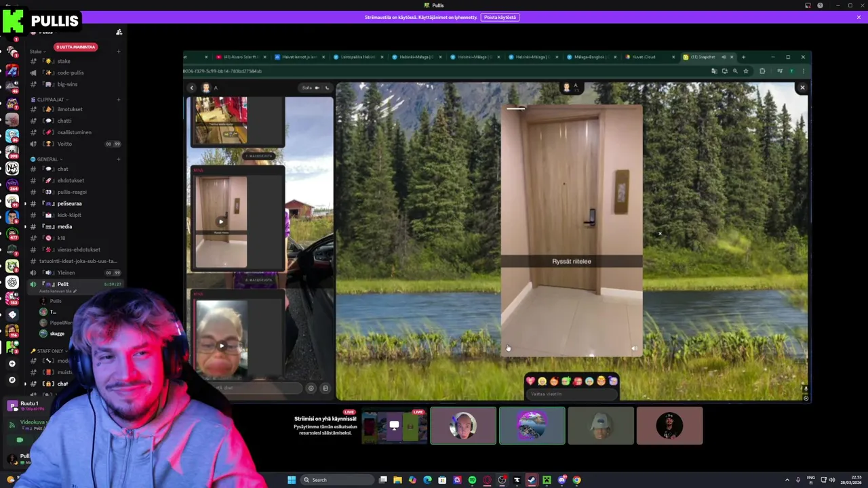This screenshot has width=868, height=488.
Task: Open Discord from the taskbar
Action: coord(561,480)
